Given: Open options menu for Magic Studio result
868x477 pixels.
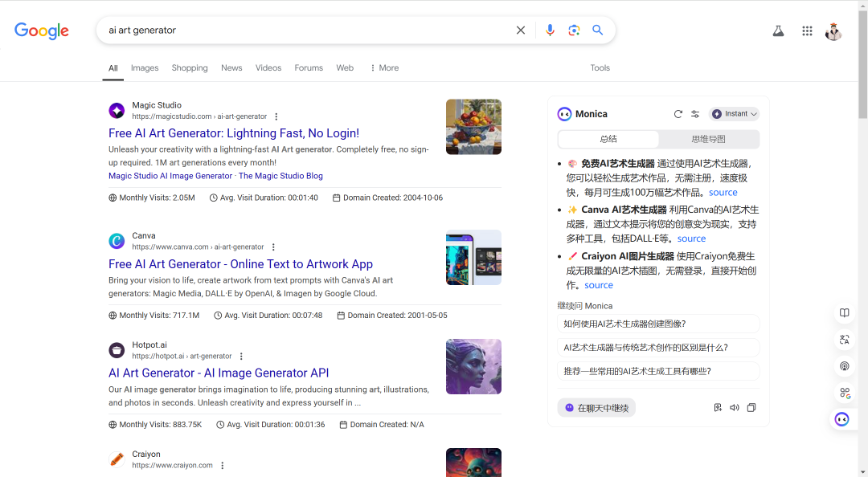Looking at the screenshot, I should (x=276, y=116).
